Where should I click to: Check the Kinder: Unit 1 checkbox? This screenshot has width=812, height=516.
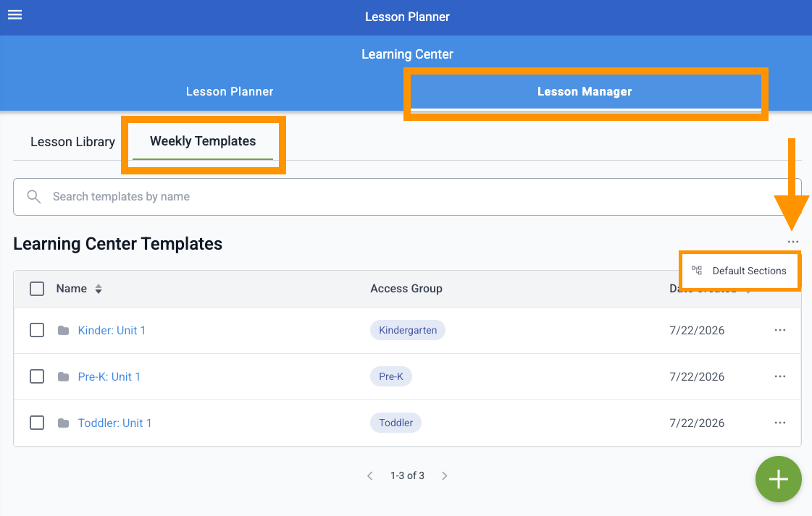click(37, 330)
